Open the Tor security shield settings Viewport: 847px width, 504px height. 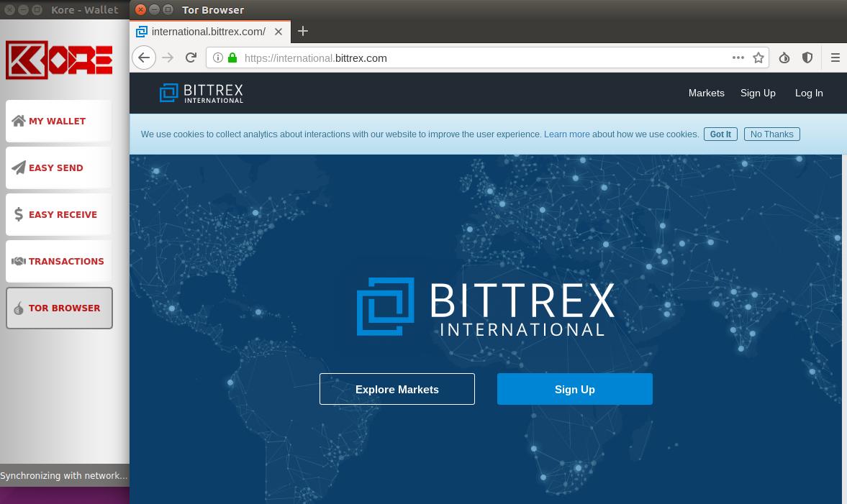coord(807,58)
